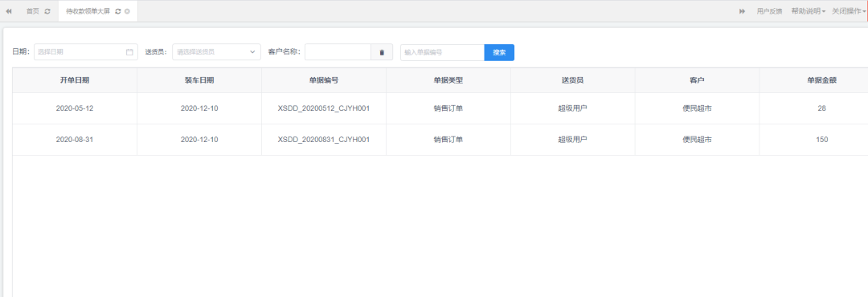This screenshot has width=868, height=297.
Task: Click 2020-12-10 in the XSDD_20200831 row
Action: pos(199,140)
